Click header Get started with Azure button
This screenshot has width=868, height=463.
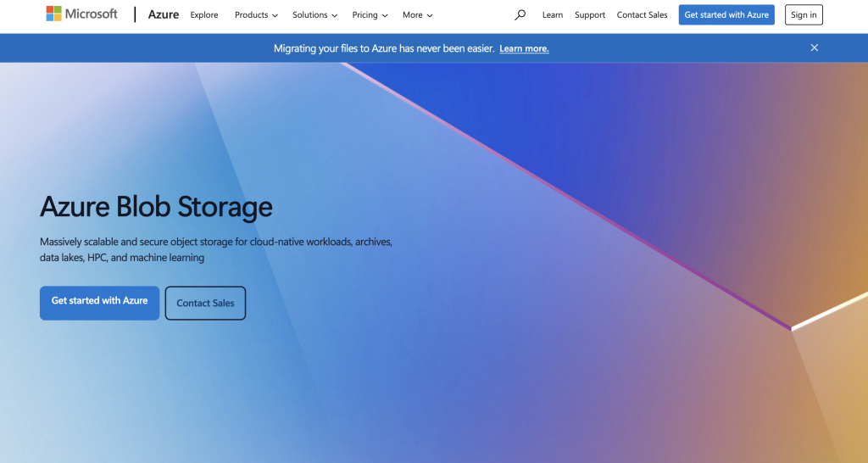coord(726,15)
